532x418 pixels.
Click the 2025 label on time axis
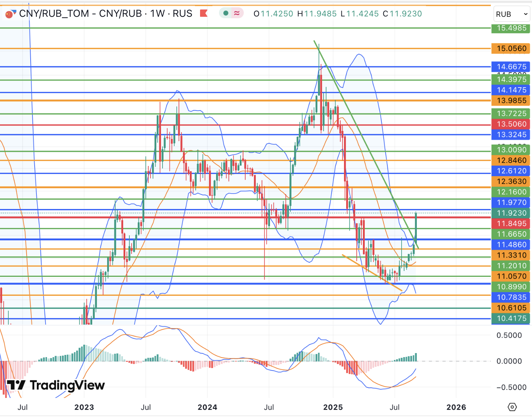pos(333,407)
